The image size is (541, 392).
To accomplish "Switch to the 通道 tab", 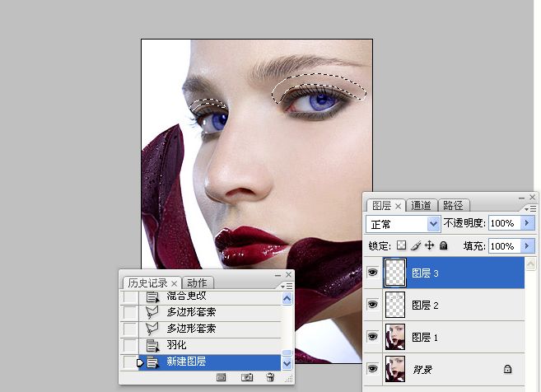I will (421, 206).
